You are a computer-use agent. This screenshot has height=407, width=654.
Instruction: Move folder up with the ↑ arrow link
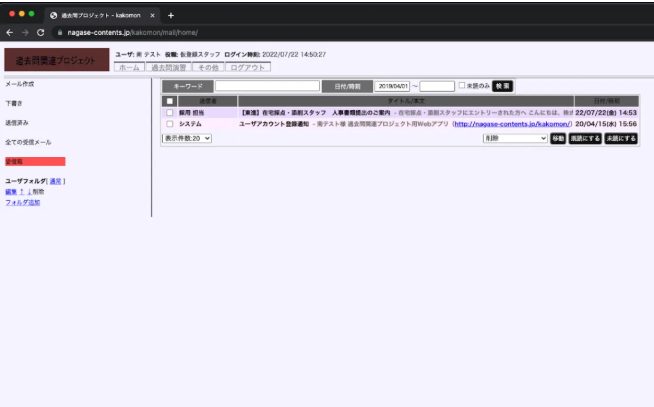(22, 192)
